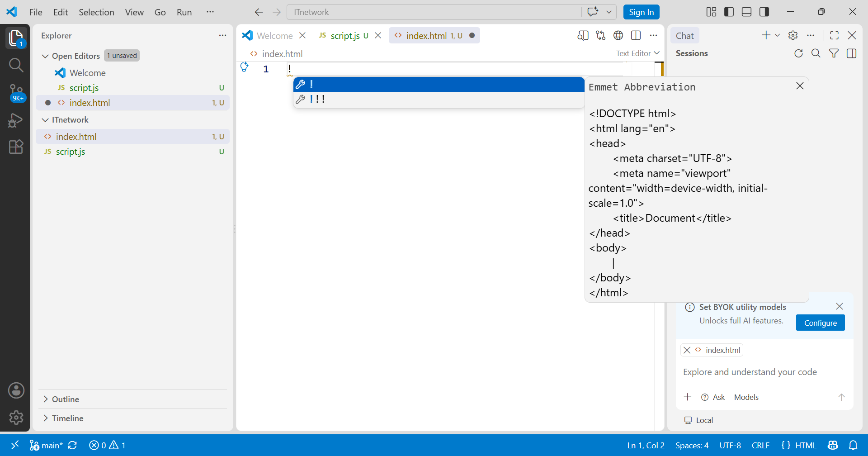The height and width of the screenshot is (456, 868).
Task: Collapse the ITnetwork folder section
Action: tap(45, 120)
